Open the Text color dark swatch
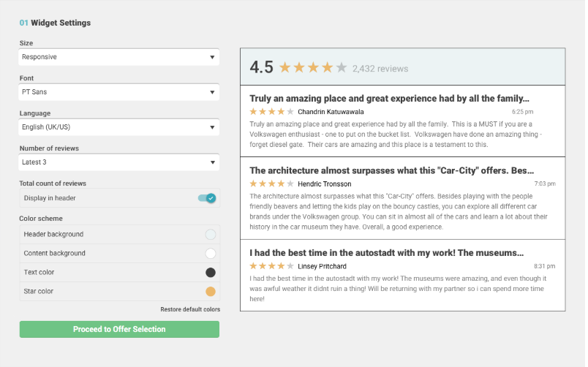The image size is (588, 367). 211,273
